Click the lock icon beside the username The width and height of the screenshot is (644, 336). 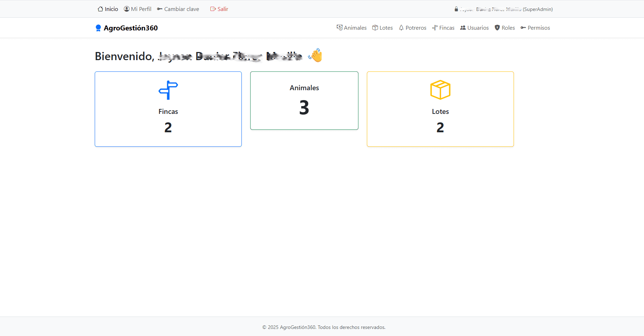456,9
